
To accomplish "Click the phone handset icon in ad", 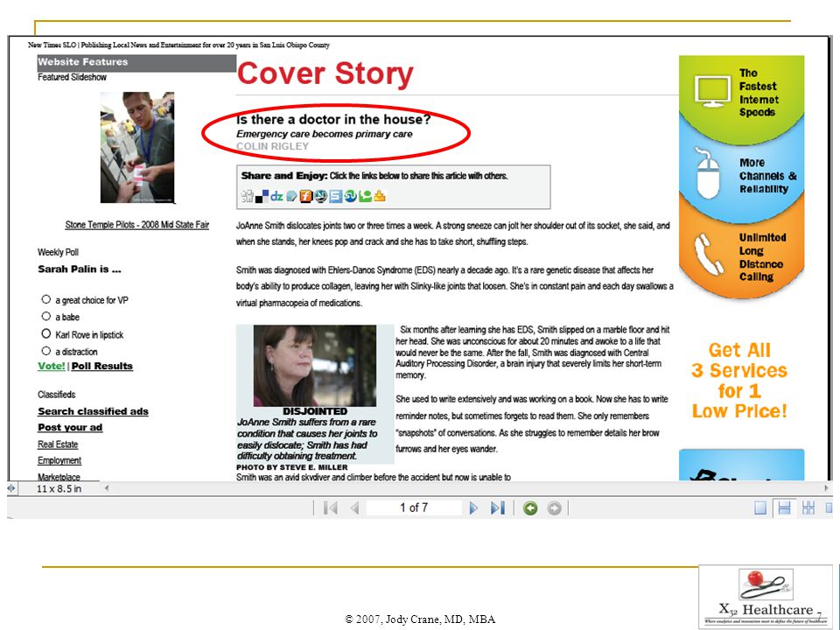I will [709, 254].
